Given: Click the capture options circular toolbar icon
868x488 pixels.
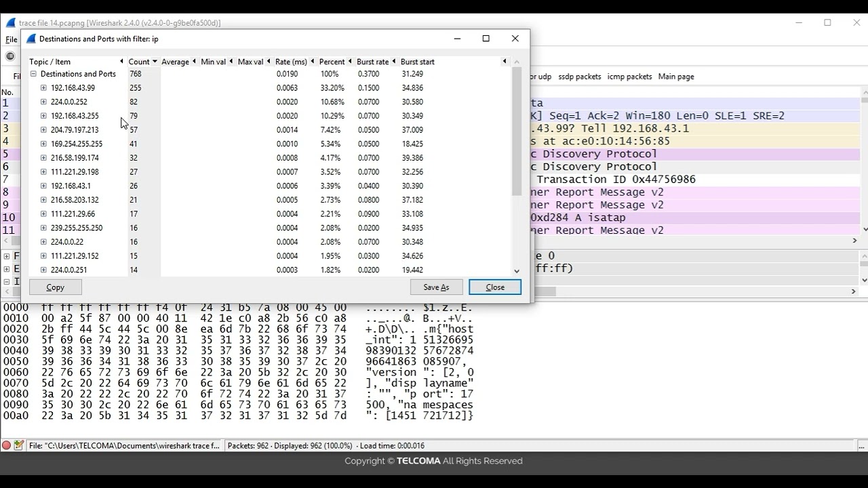Looking at the screenshot, I should 10,56.
